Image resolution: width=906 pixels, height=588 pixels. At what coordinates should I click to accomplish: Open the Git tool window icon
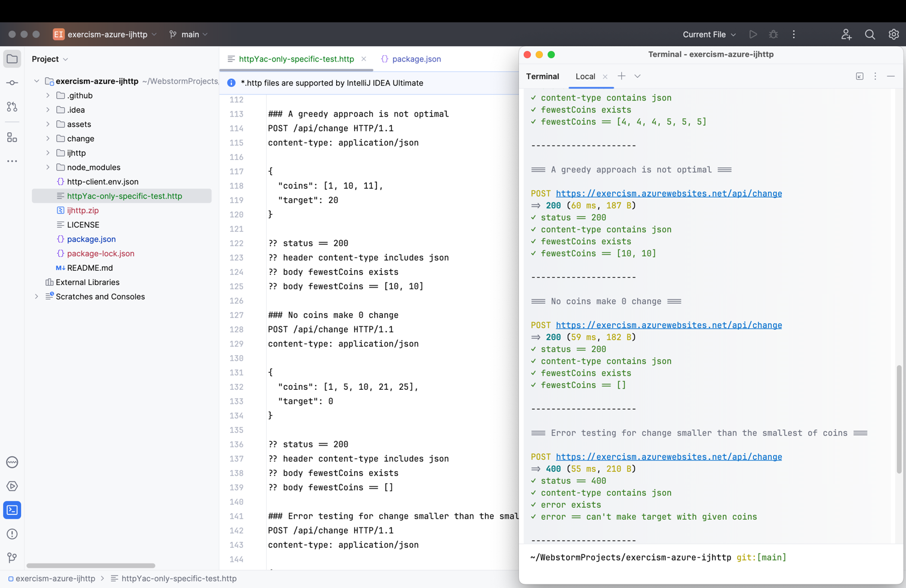click(x=12, y=557)
